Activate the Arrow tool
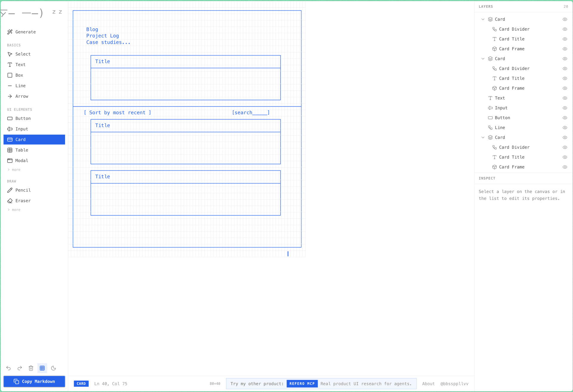Image resolution: width=573 pixels, height=392 pixels. point(22,96)
